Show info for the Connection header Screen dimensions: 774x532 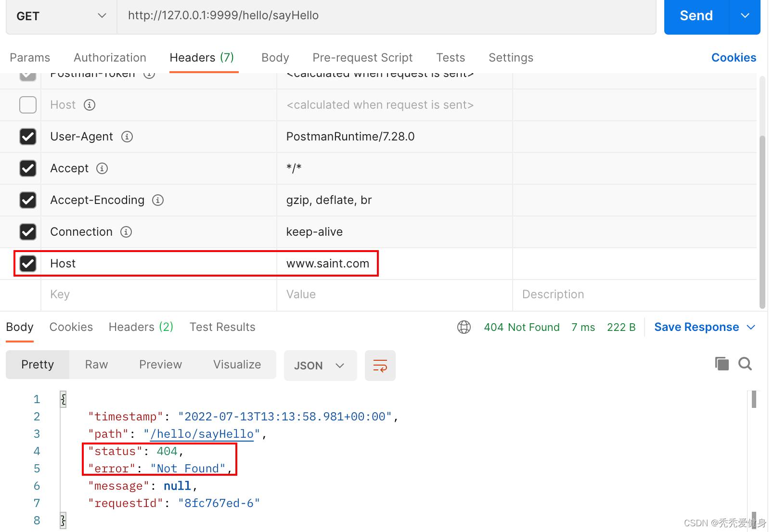pyautogui.click(x=126, y=232)
